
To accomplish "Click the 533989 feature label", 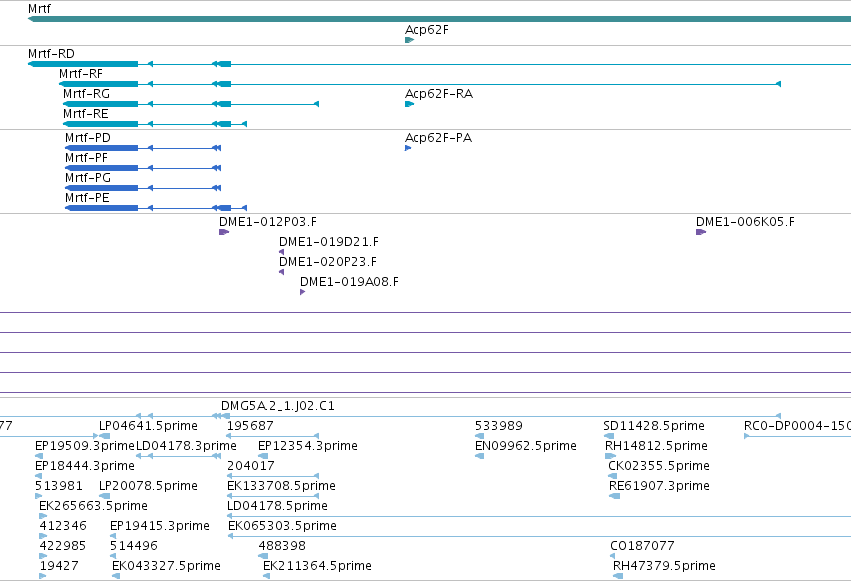I will click(x=499, y=426).
